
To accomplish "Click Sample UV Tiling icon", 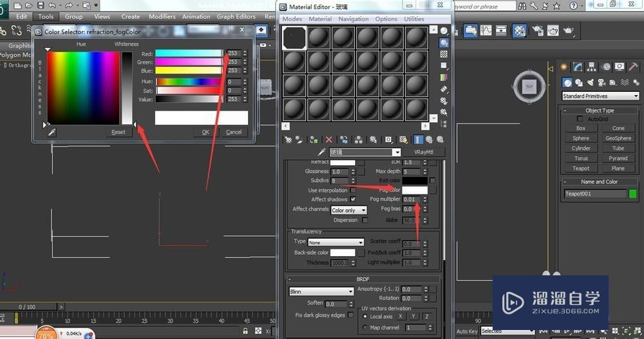I will pyautogui.click(x=444, y=66).
